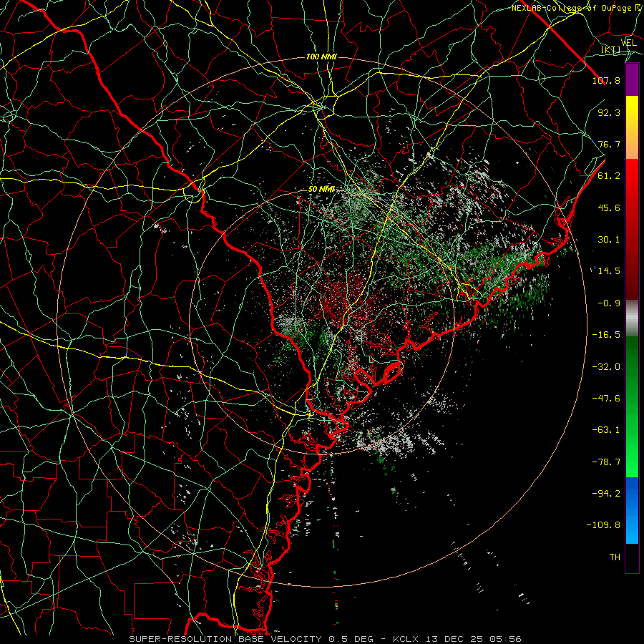The image size is (644, 644).
Task: Click the Super-Resolution Base Velocity caption text
Action: click(x=326, y=639)
